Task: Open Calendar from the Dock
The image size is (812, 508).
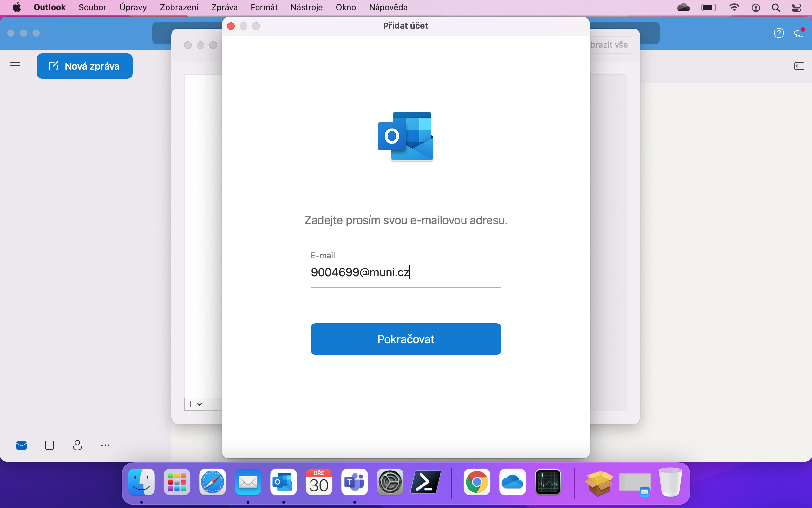Action: tap(319, 482)
